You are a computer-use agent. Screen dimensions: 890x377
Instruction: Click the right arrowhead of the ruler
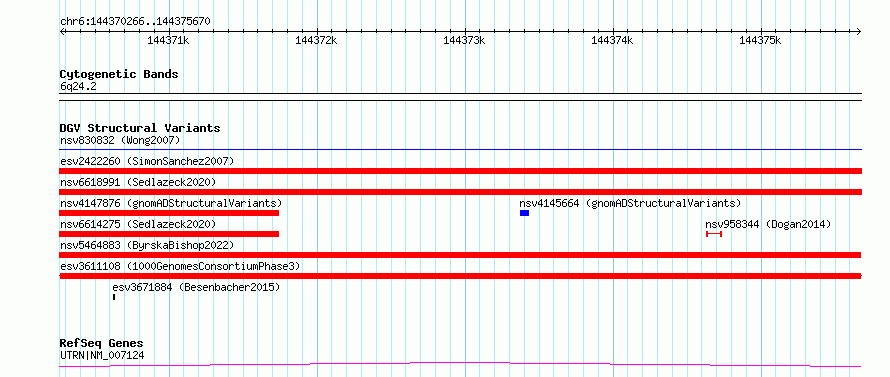858,31
